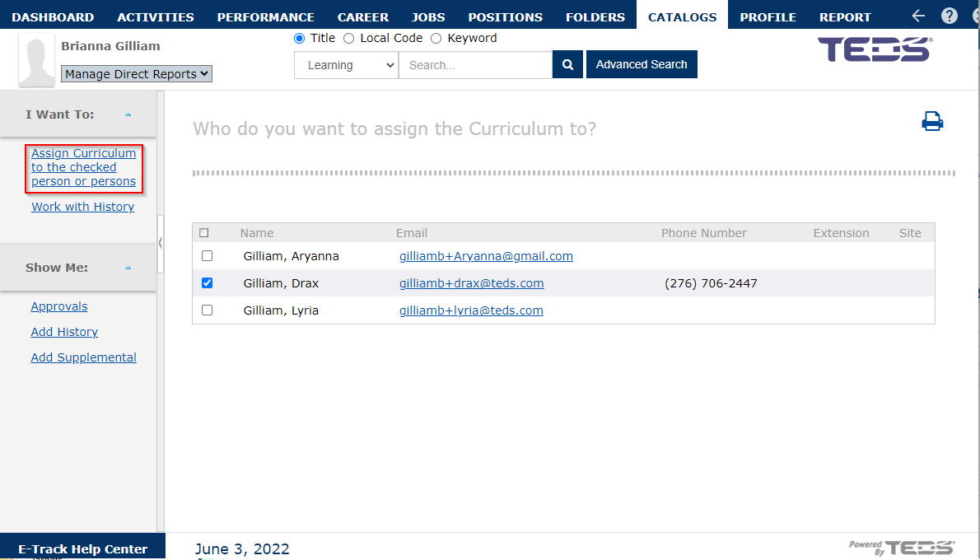
Task: Click Assign Curriculum to checked persons link
Action: tap(84, 167)
